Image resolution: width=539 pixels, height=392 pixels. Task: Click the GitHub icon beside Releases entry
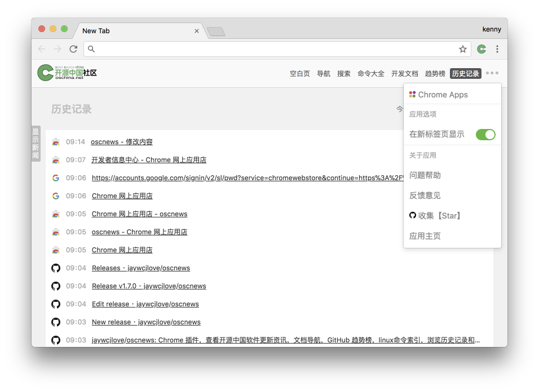(x=56, y=268)
